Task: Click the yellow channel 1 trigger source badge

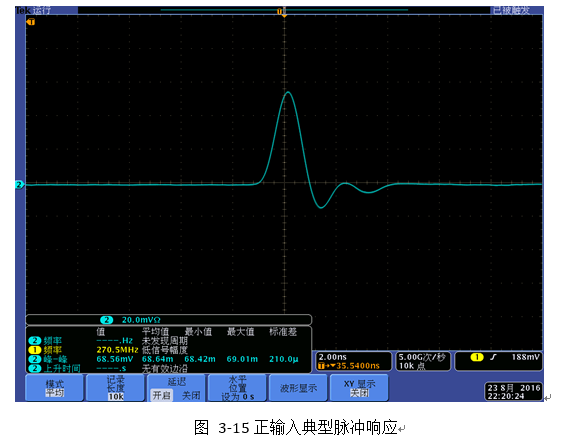Action: (477, 357)
